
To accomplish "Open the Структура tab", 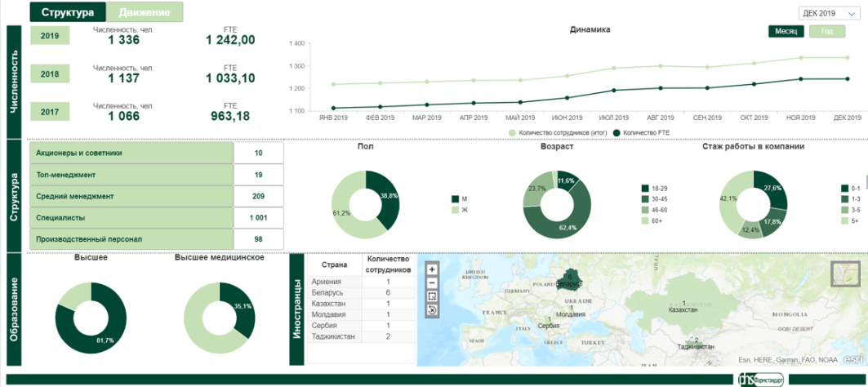I will click(69, 12).
